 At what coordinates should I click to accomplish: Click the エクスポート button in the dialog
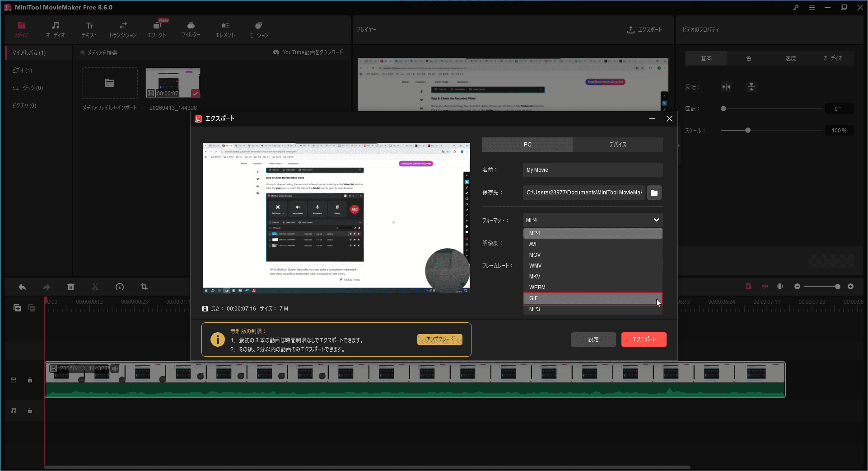tap(644, 339)
